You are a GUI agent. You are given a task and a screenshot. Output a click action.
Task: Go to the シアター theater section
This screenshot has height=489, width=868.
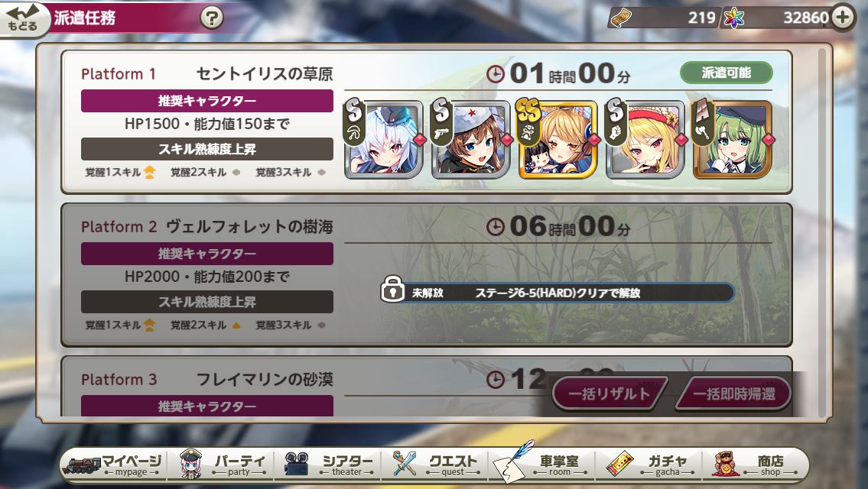[330, 464]
